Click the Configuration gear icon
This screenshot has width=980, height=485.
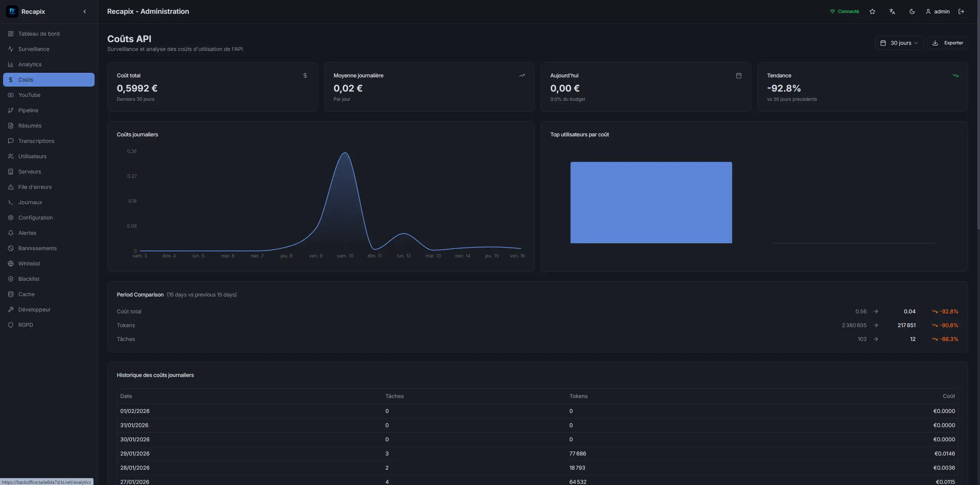[11, 218]
